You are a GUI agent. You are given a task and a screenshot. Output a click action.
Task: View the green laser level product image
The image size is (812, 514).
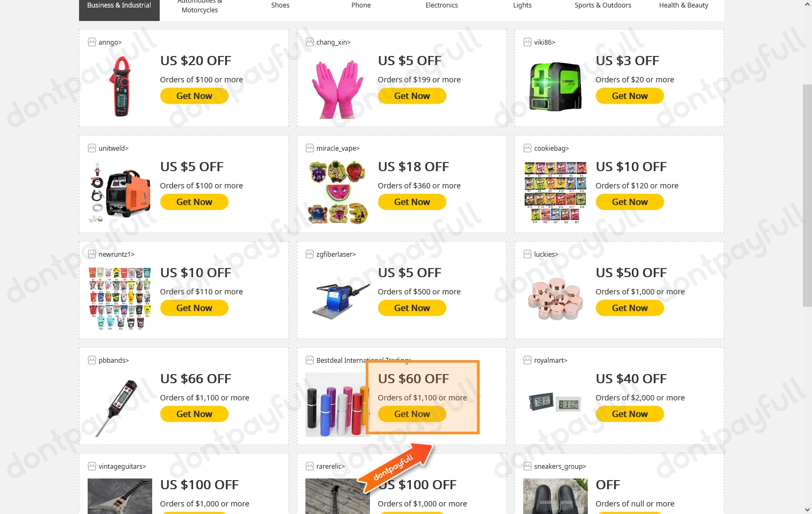(x=555, y=86)
